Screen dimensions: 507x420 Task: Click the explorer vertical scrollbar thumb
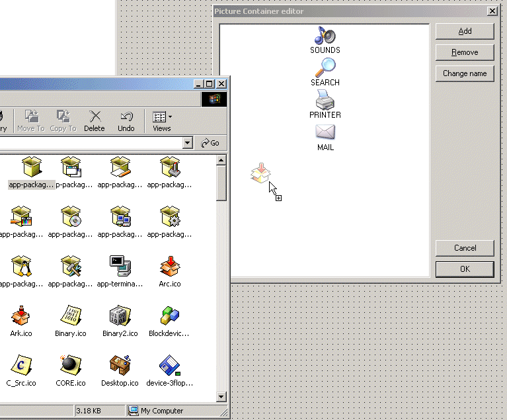pos(221,183)
